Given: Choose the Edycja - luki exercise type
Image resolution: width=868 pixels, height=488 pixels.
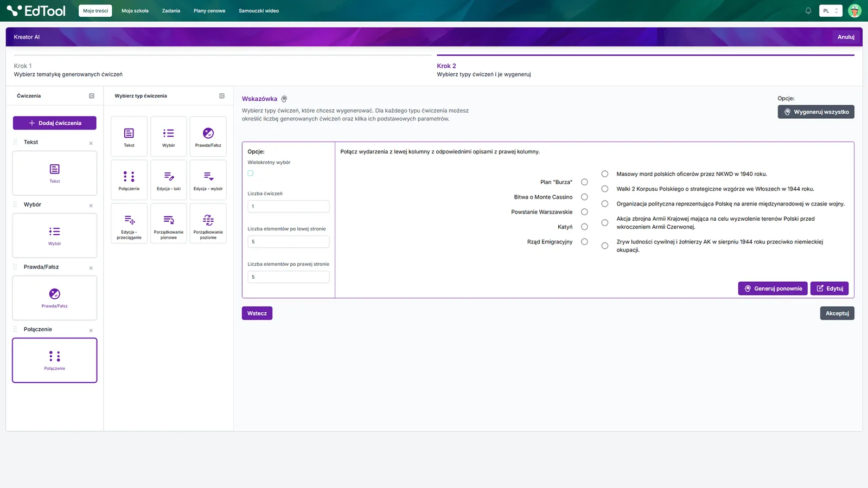Looking at the screenshot, I should coord(169,180).
